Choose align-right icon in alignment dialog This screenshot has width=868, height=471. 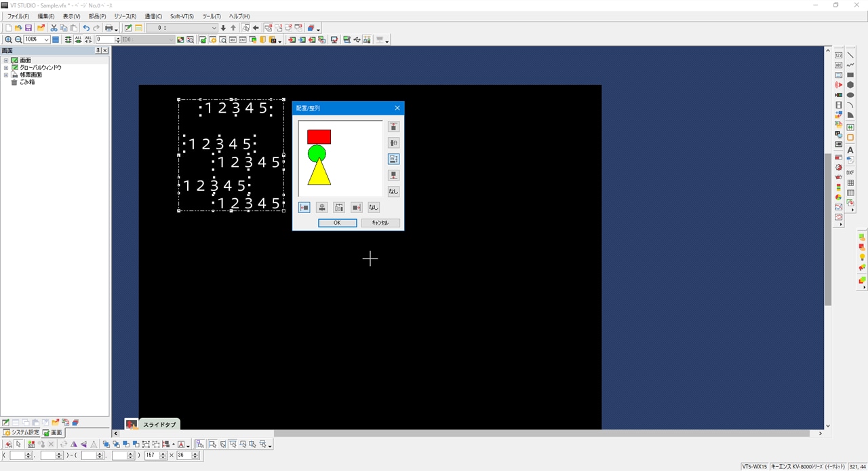pyautogui.click(x=357, y=208)
